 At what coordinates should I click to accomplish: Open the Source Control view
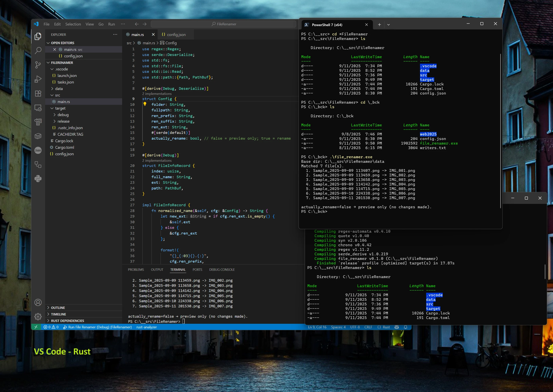pyautogui.click(x=38, y=65)
